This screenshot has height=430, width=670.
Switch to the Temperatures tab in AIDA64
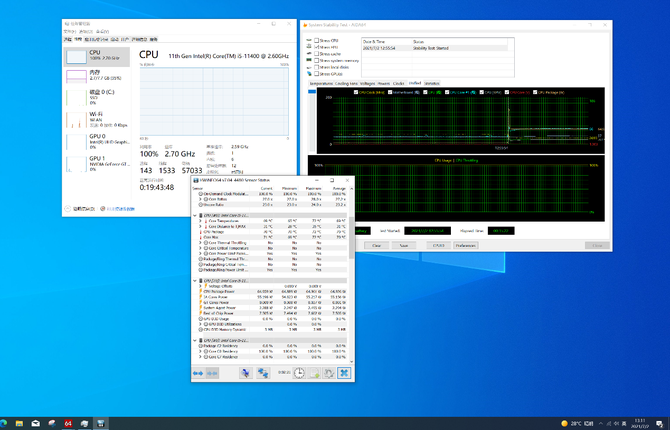click(322, 83)
